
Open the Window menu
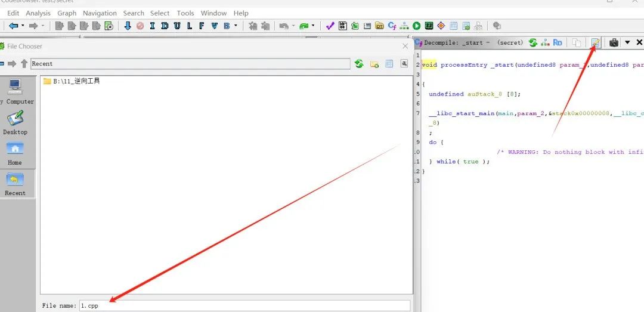pos(213,13)
